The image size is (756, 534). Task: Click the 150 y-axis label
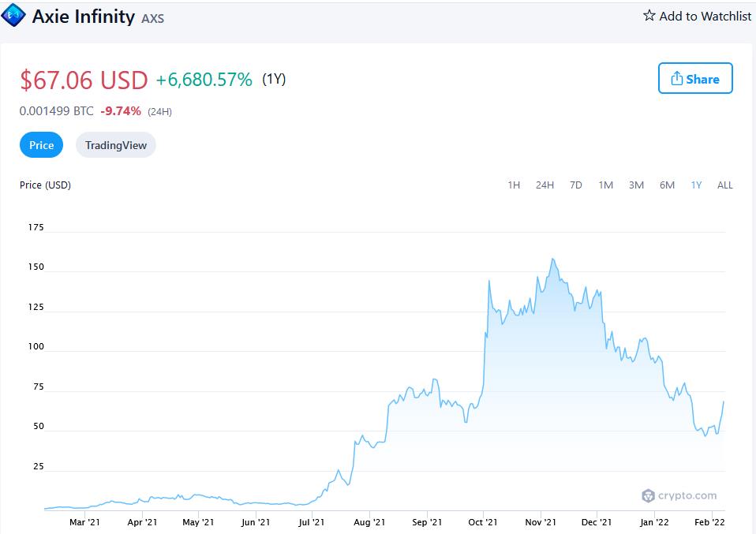click(x=36, y=267)
